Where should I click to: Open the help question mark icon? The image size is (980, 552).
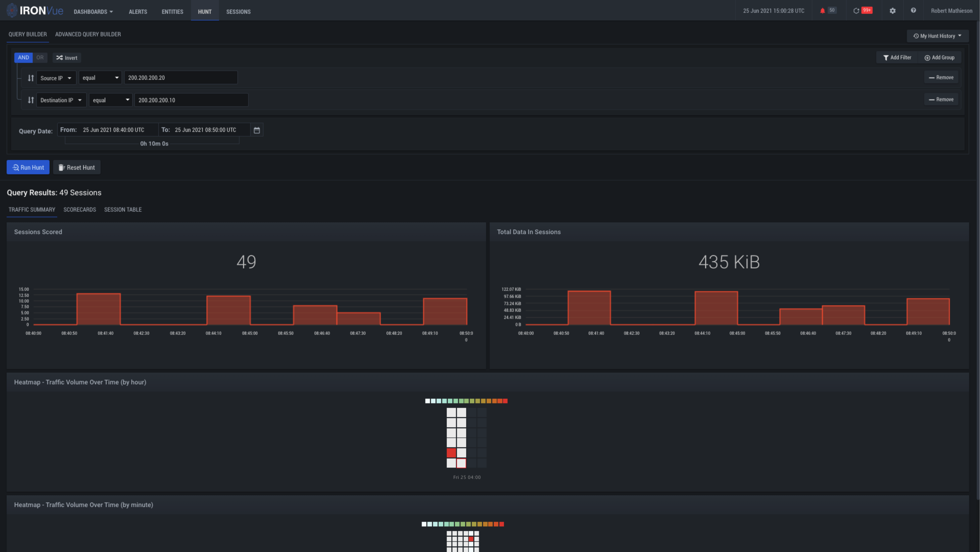click(913, 11)
